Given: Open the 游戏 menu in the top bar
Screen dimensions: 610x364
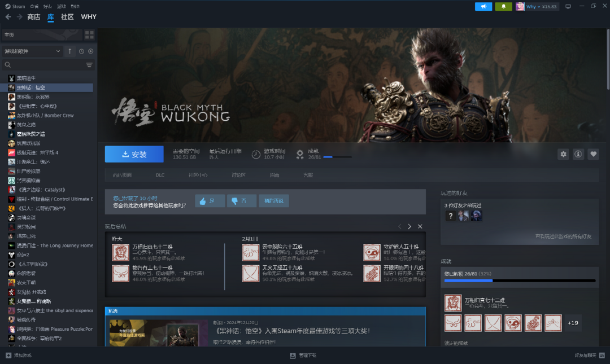Looking at the screenshot, I should (x=62, y=6).
